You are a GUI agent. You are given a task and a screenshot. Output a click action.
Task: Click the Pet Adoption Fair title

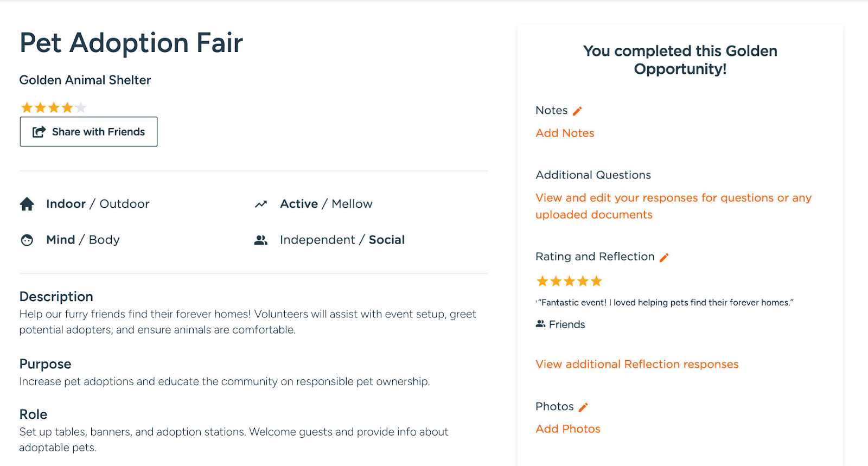coord(131,43)
